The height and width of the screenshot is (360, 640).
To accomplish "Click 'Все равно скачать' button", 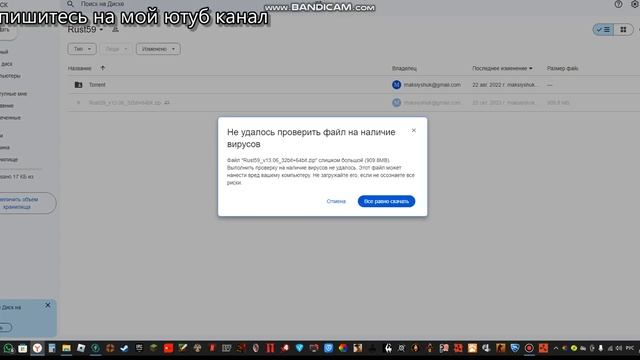I will click(386, 201).
